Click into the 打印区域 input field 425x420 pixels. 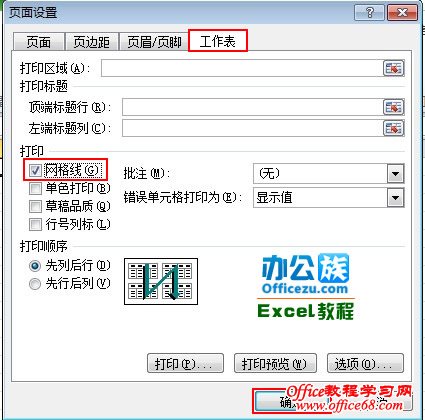point(242,68)
